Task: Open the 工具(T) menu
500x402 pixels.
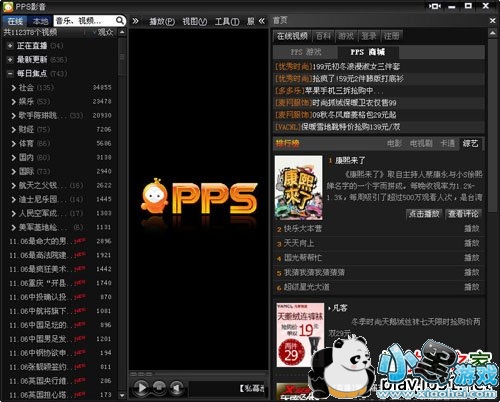Action: coord(227,21)
